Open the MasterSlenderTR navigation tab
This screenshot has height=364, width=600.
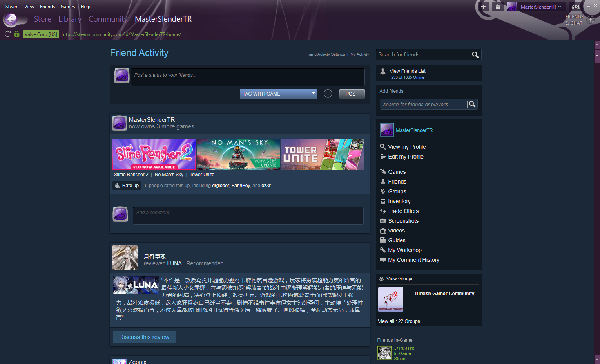pos(163,19)
